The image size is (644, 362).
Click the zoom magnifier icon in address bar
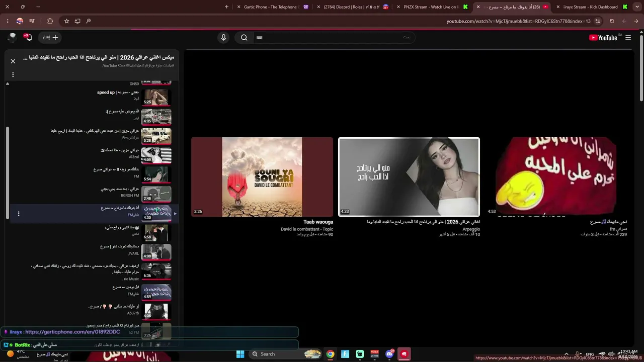(x=89, y=21)
